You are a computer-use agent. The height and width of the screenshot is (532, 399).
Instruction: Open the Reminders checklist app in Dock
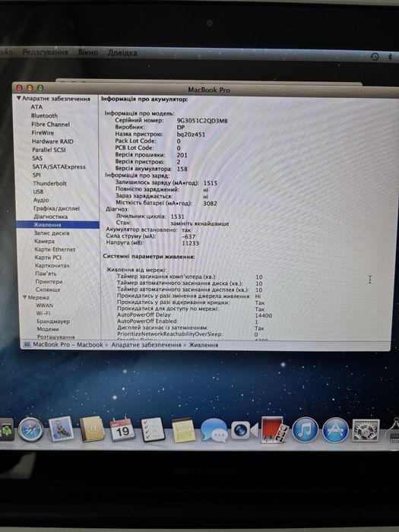tap(153, 429)
